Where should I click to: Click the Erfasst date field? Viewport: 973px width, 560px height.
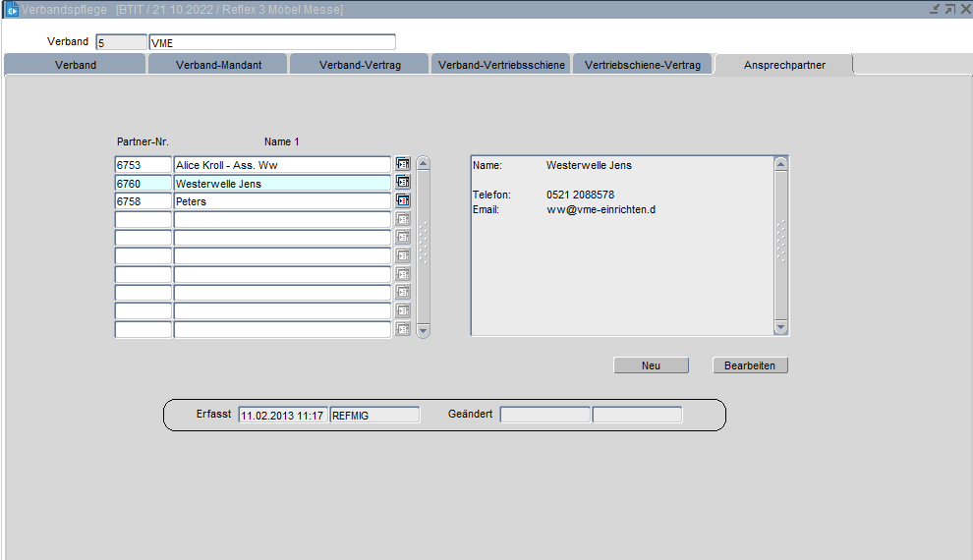coord(283,415)
